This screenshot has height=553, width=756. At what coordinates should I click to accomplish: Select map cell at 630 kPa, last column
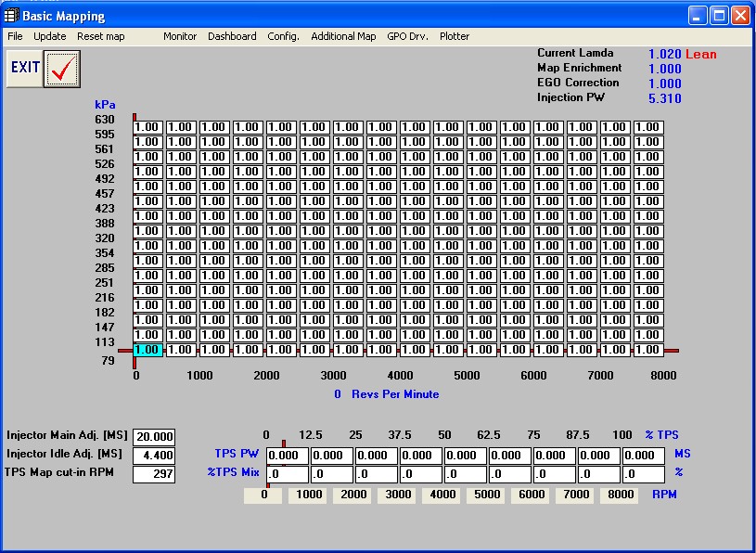coord(648,127)
